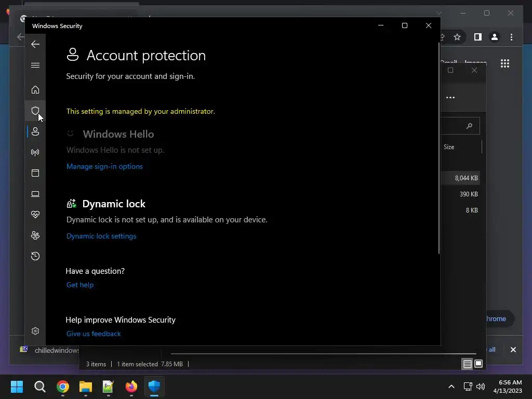Open Device performance & health heart icon
The image size is (532, 399).
[x=35, y=215]
